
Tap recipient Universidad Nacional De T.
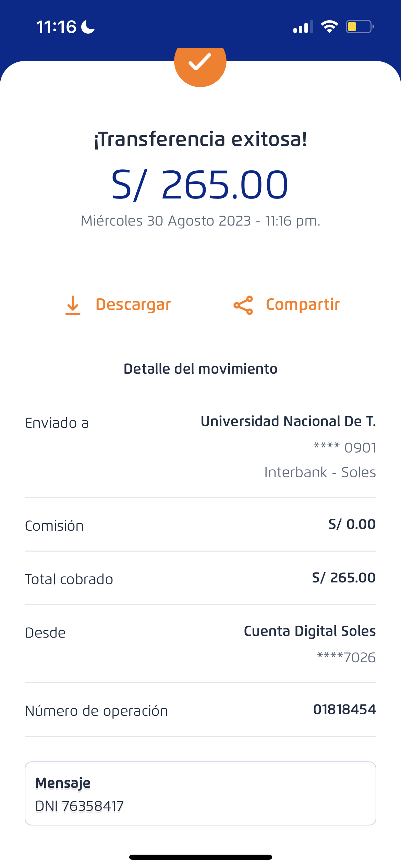pos(288,421)
